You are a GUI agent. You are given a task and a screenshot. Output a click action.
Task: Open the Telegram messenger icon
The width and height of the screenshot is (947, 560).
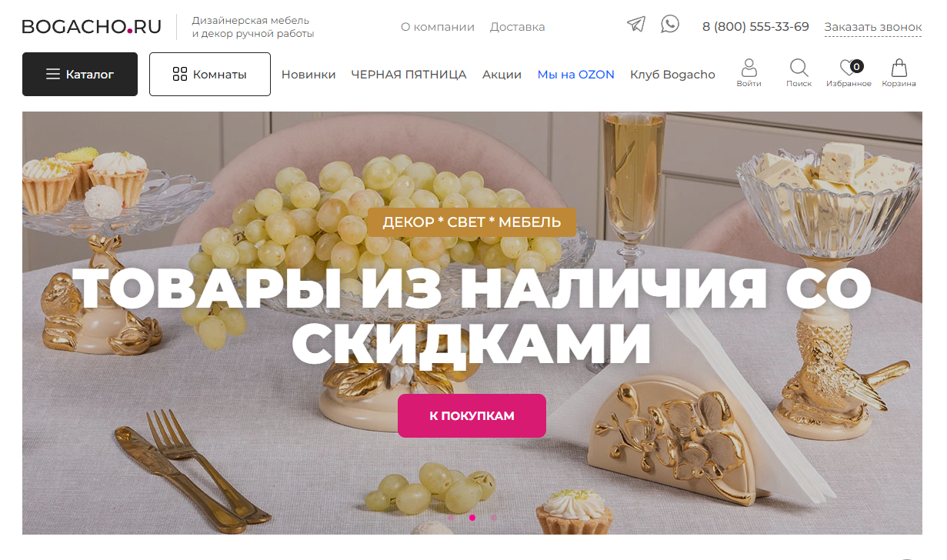[636, 24]
